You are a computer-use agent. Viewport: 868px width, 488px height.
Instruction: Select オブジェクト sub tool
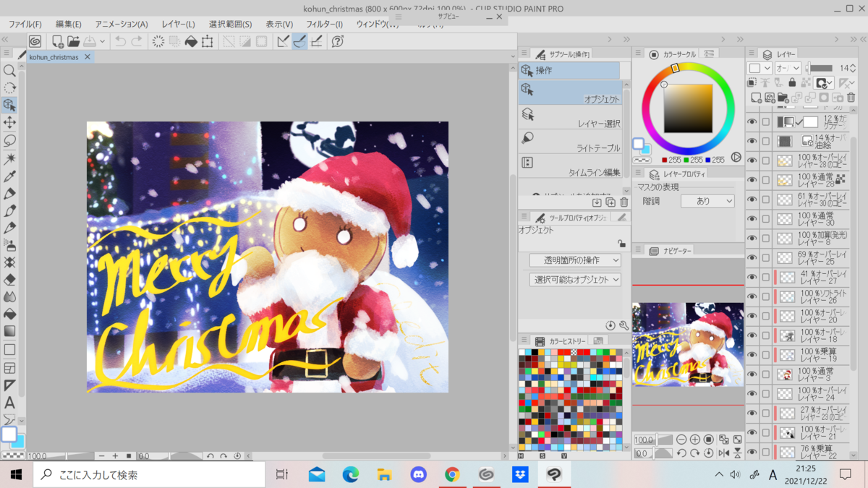click(x=569, y=93)
